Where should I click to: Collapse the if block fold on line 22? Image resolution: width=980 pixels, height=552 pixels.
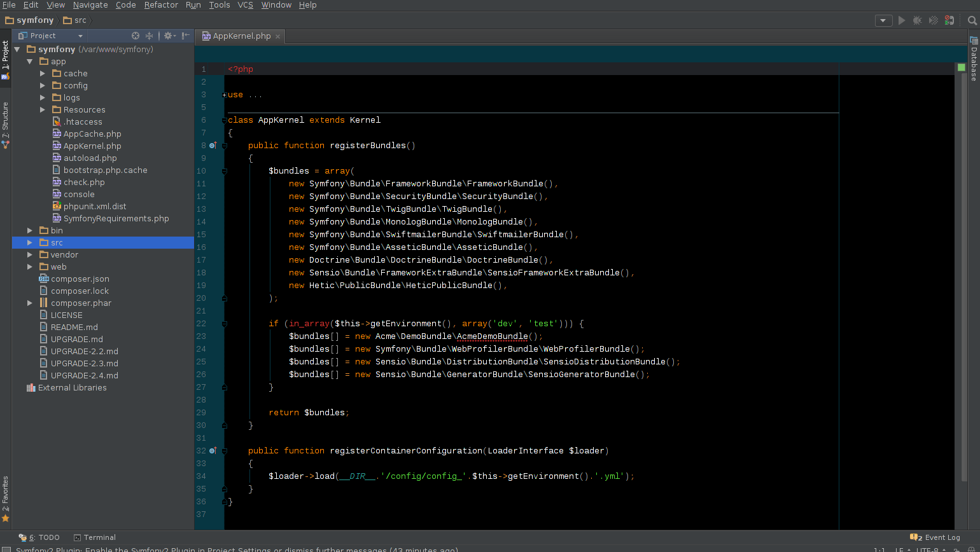(224, 324)
